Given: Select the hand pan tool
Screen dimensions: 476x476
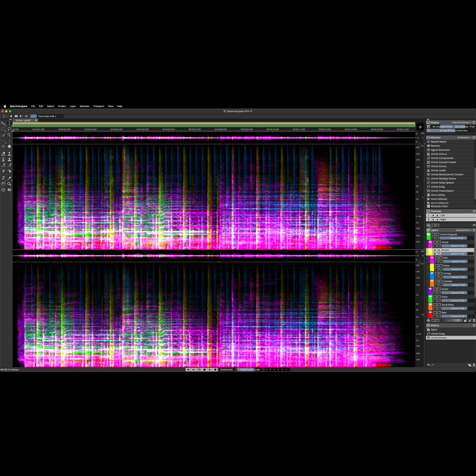Looking at the screenshot, I should [x=3, y=184].
